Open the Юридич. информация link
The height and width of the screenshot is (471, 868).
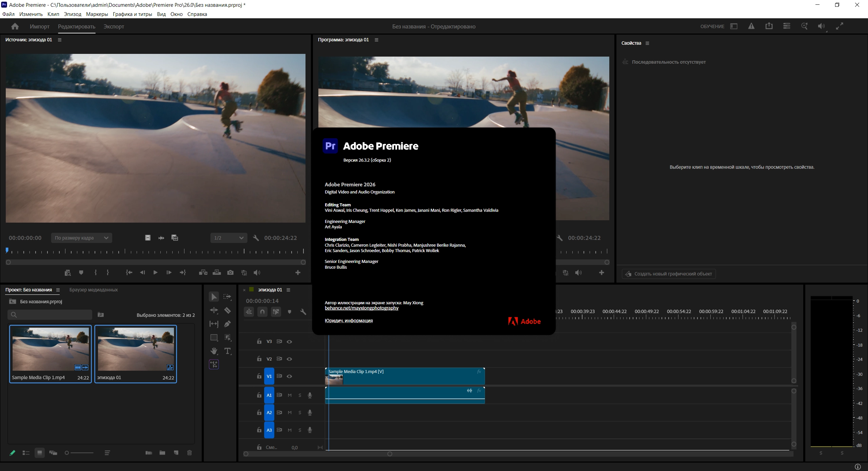point(349,321)
